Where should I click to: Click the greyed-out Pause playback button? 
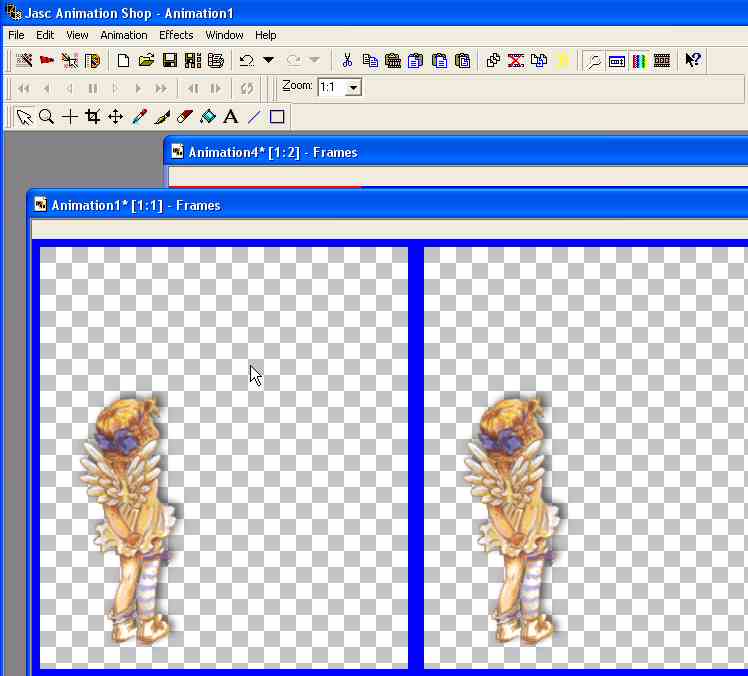pyautogui.click(x=93, y=88)
